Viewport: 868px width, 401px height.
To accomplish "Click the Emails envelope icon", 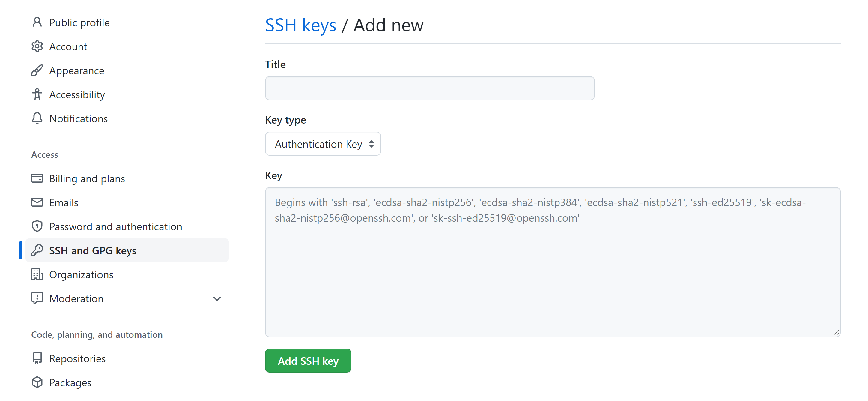I will (x=37, y=202).
